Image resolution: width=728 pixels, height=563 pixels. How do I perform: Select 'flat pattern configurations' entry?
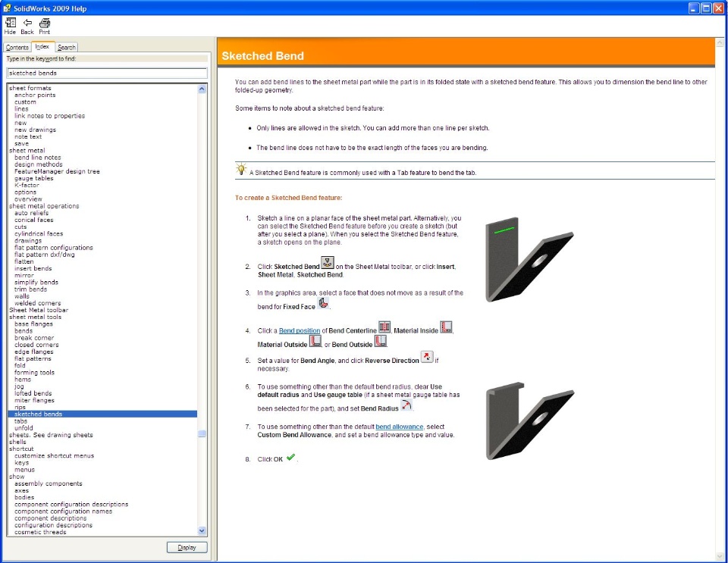click(53, 248)
